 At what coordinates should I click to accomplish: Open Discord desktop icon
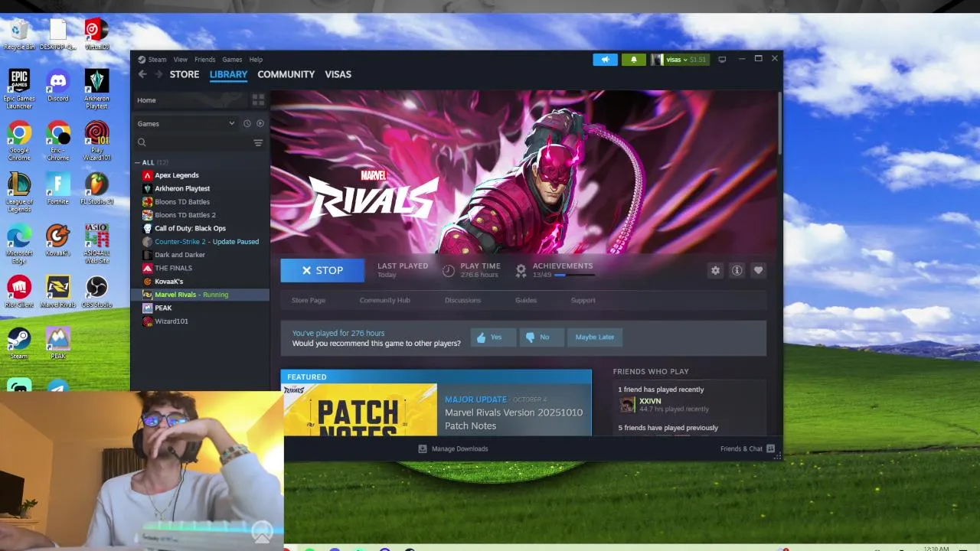pyautogui.click(x=58, y=85)
